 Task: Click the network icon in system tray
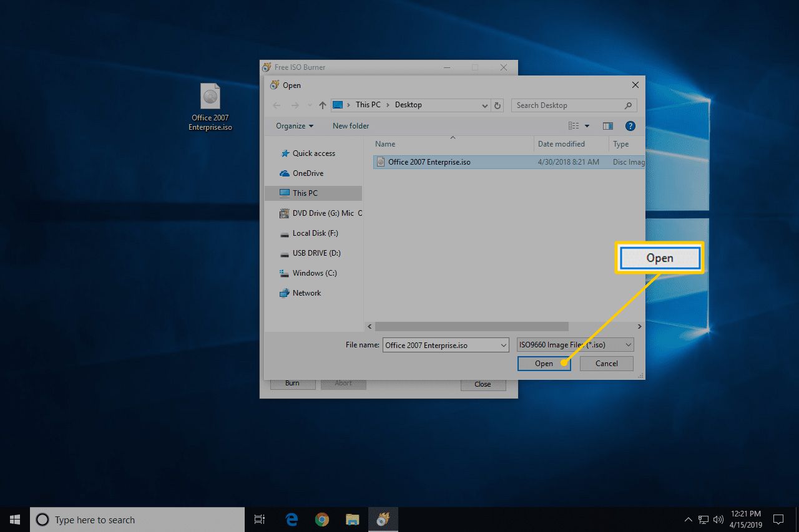pyautogui.click(x=703, y=520)
